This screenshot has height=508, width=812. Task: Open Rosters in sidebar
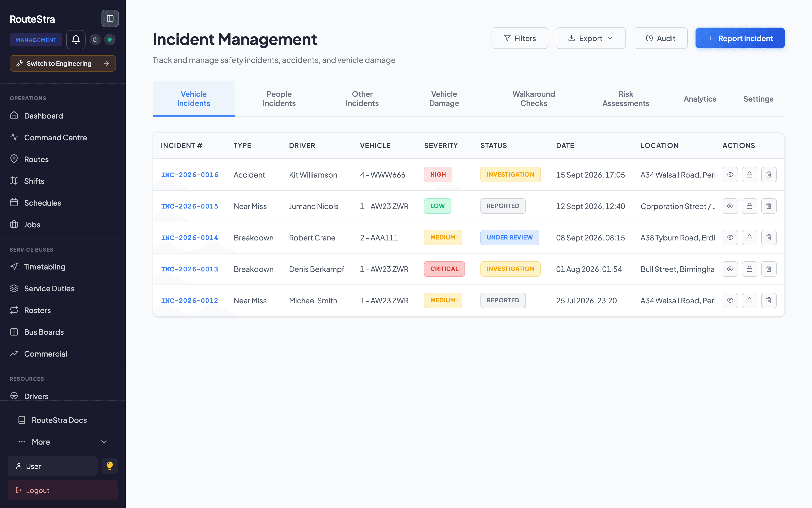pyautogui.click(x=63, y=310)
